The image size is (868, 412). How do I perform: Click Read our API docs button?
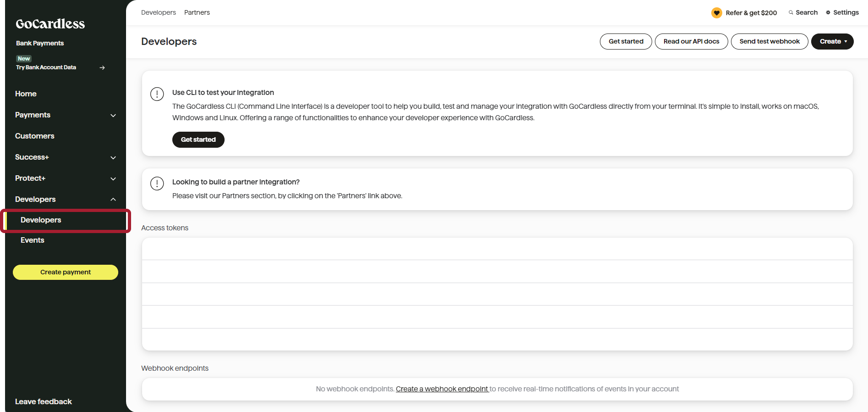(x=691, y=41)
